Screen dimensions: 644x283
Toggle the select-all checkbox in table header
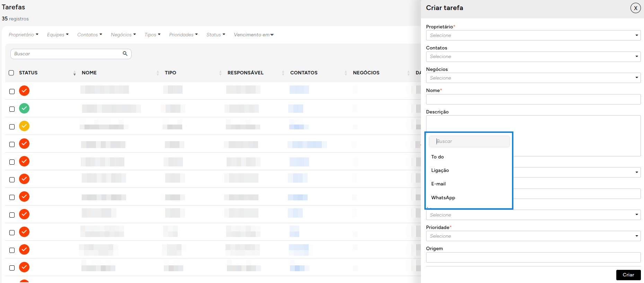pos(11,73)
